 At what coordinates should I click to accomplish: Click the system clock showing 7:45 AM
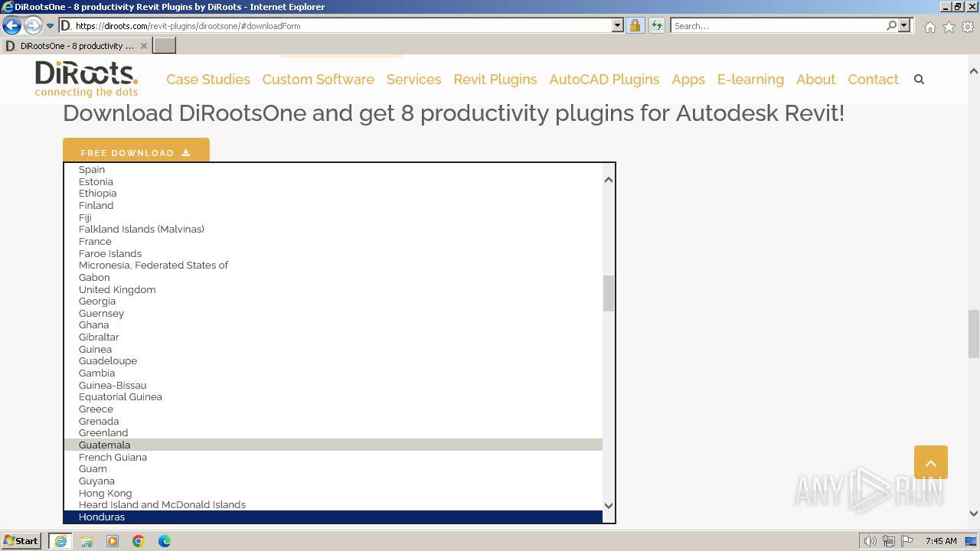[x=941, y=541]
